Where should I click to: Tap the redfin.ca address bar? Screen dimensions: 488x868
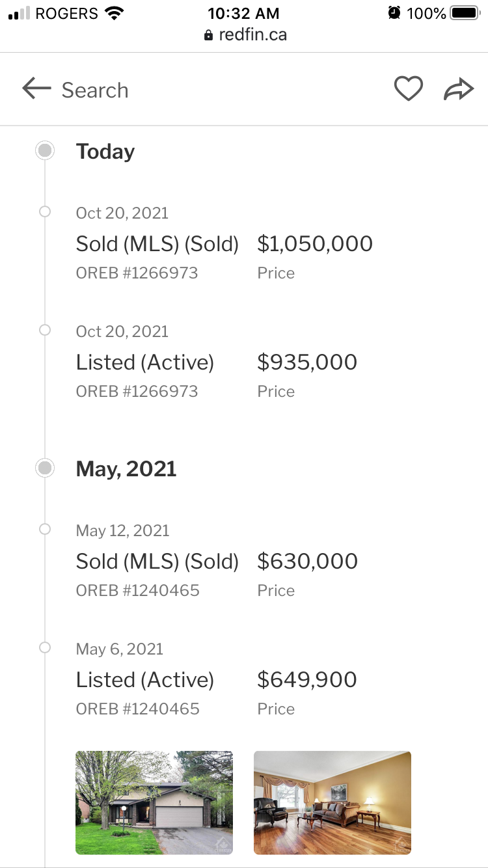[245, 34]
